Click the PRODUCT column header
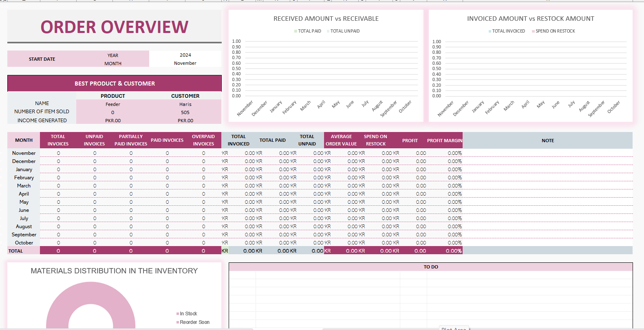The image size is (644, 330). [x=113, y=96]
